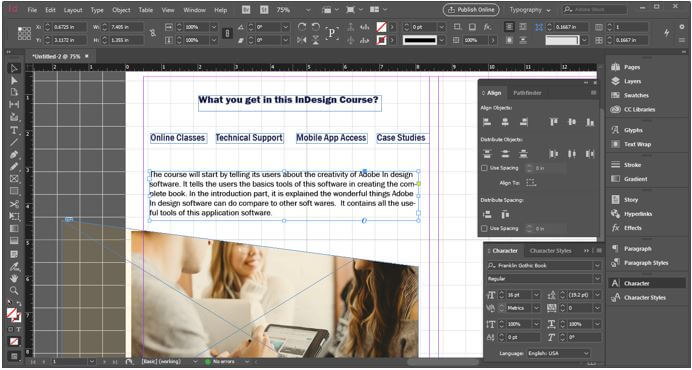This screenshot has width=692, height=370.
Task: Select the Zoom tool
Action: (14, 291)
